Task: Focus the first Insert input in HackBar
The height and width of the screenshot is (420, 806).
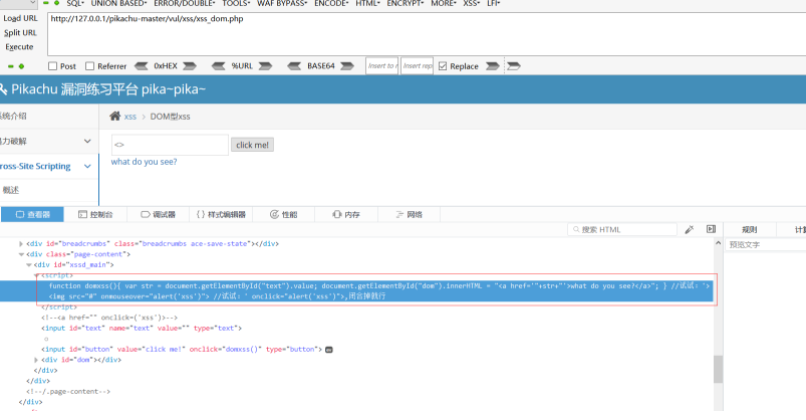Action: click(382, 66)
